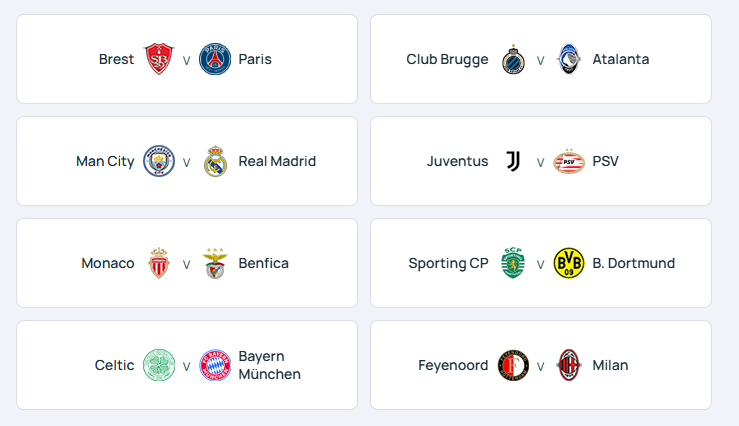Image resolution: width=739 pixels, height=426 pixels.
Task: Click the Feyenoord team name text
Action: click(x=453, y=365)
